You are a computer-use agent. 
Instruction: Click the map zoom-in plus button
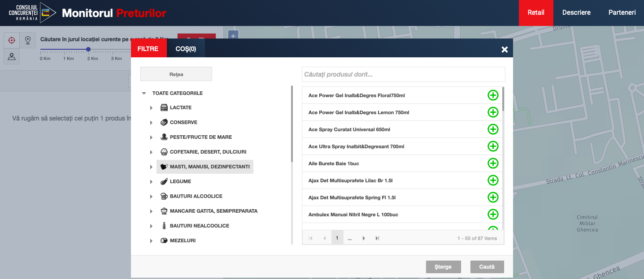pyautogui.click(x=233, y=35)
